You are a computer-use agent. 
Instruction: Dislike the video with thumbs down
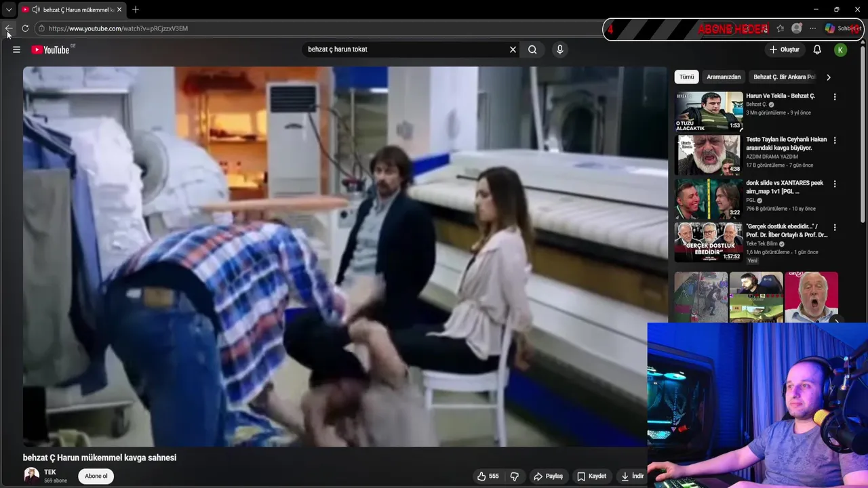click(515, 476)
